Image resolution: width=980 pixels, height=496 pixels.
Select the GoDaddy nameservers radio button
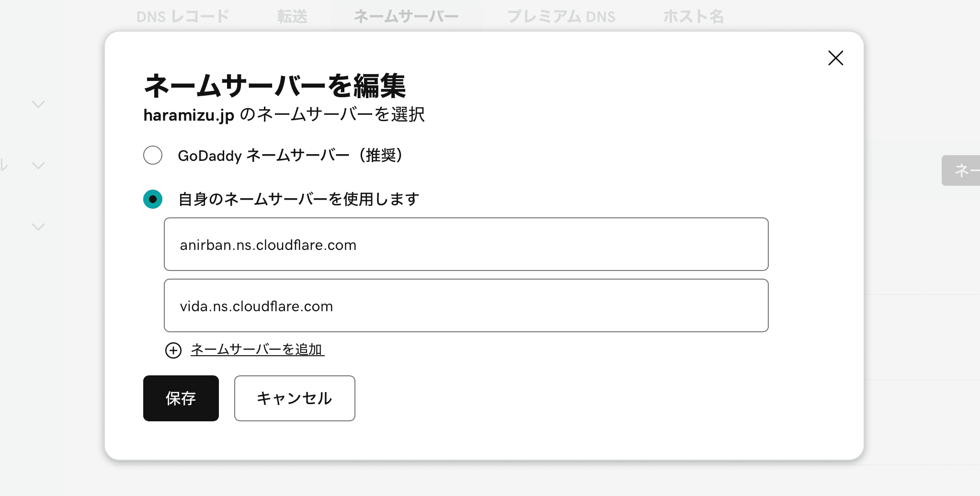[x=153, y=155]
